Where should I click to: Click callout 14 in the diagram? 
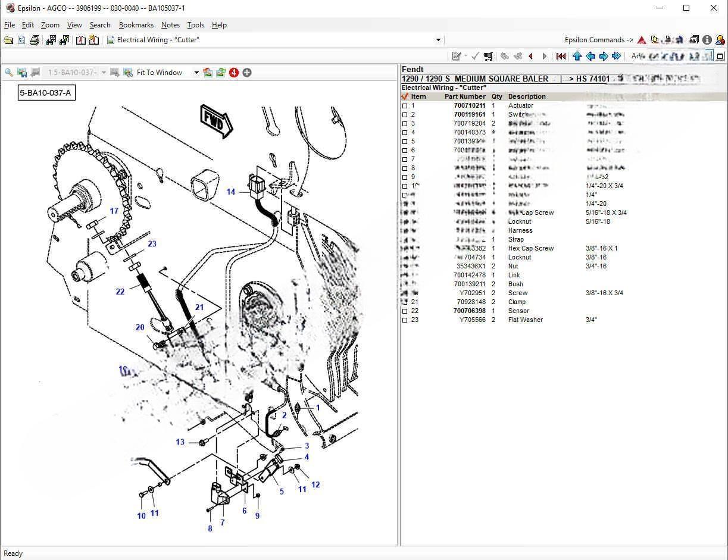pyautogui.click(x=231, y=192)
